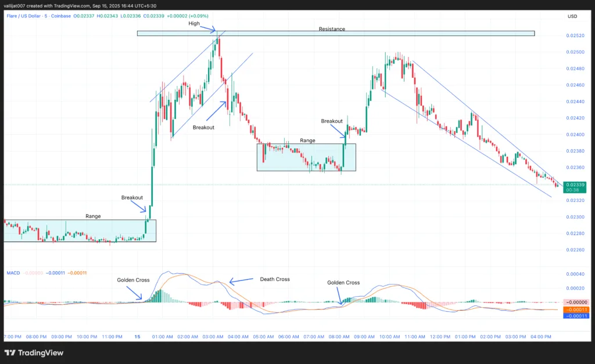Viewport: 595px width, 364px height.
Task: Click time axis label 03:00 PM
Action: pyautogui.click(x=516, y=337)
